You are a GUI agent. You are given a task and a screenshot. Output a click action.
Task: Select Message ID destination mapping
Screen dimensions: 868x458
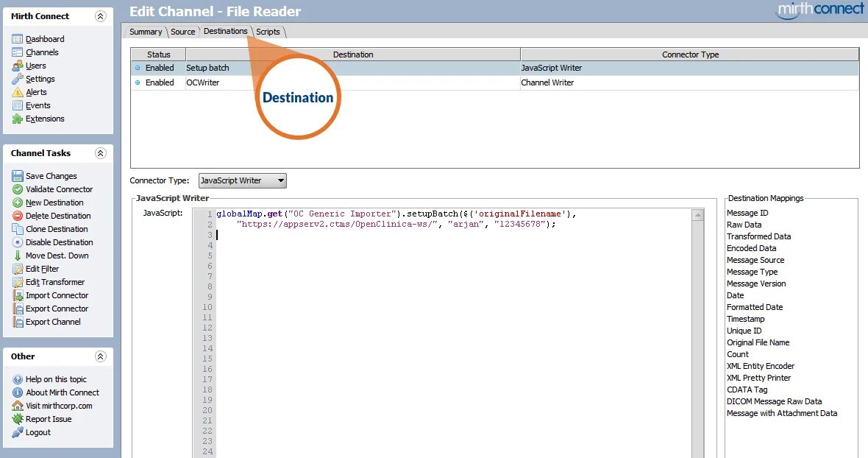(747, 213)
